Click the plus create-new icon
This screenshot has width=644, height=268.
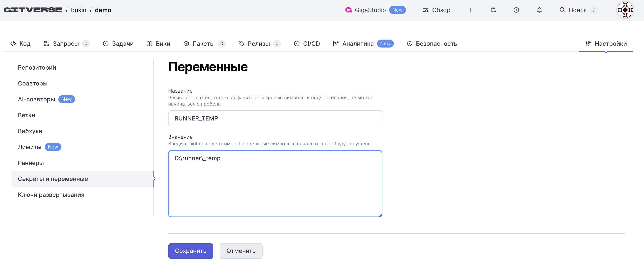(x=470, y=10)
